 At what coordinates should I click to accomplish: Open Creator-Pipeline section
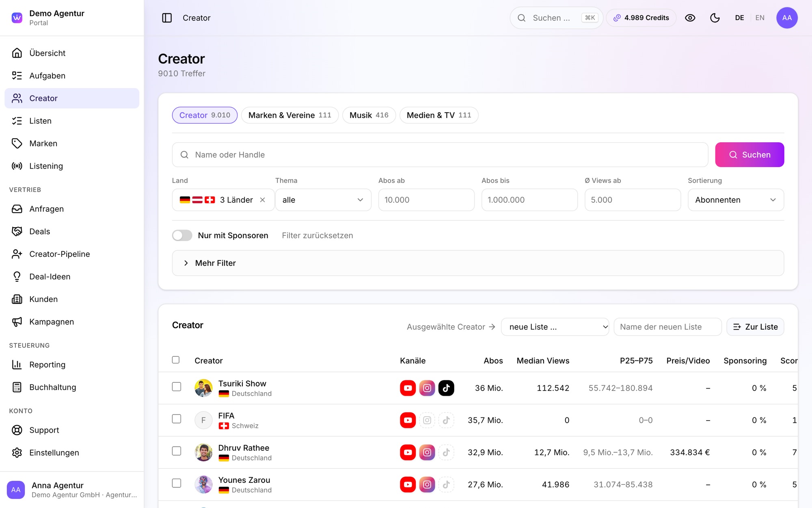click(x=72, y=254)
